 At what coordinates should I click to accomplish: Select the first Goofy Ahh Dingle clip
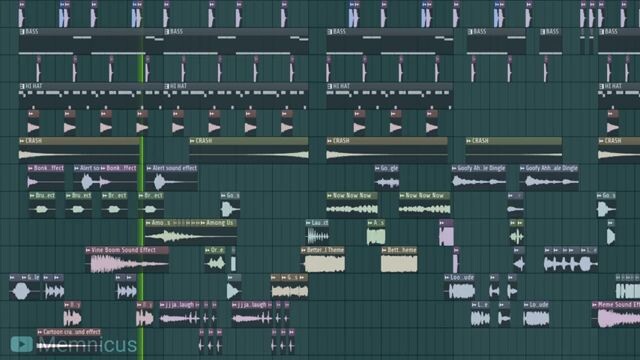click(x=478, y=178)
